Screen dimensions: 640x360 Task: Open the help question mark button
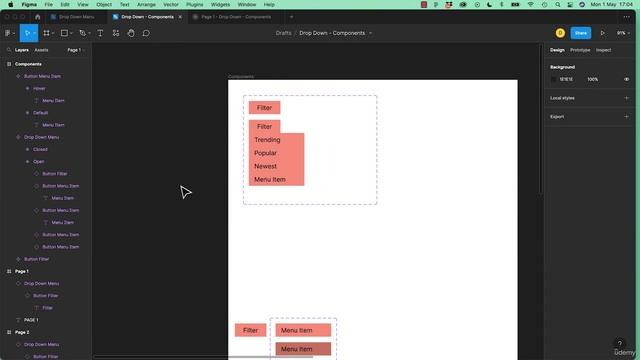[620, 343]
